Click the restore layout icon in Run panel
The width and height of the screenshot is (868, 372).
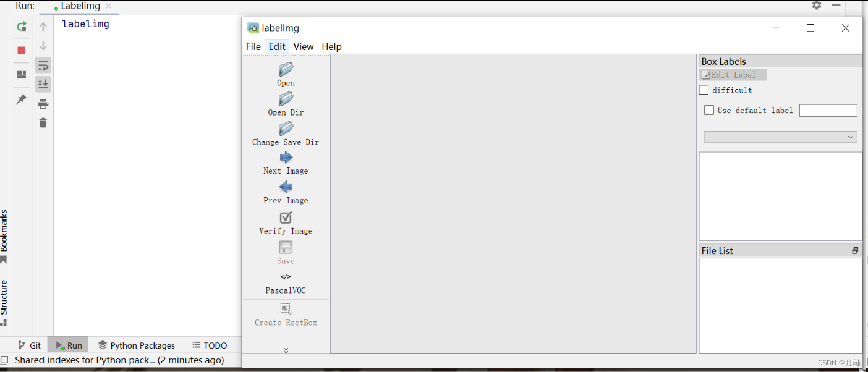coord(22,75)
